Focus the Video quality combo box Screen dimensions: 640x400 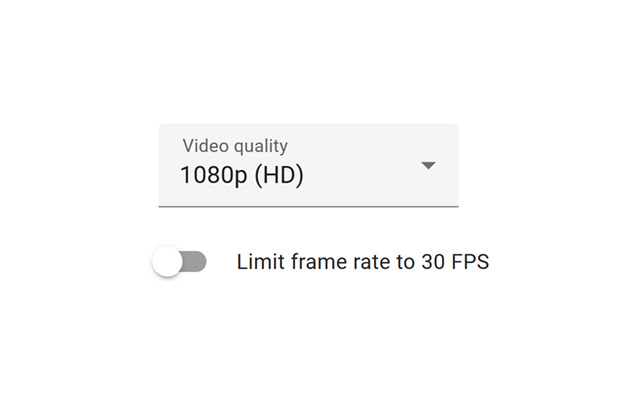[x=308, y=165]
